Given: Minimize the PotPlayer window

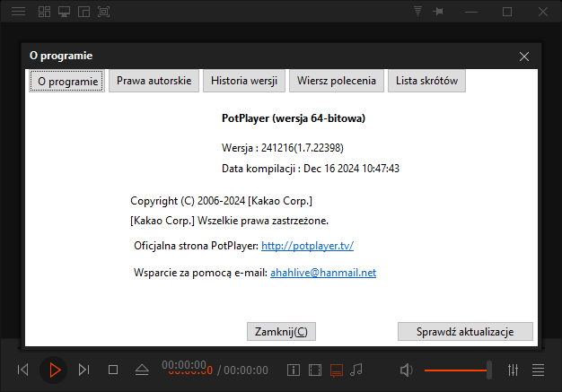Looking at the screenshot, I should coord(471,12).
